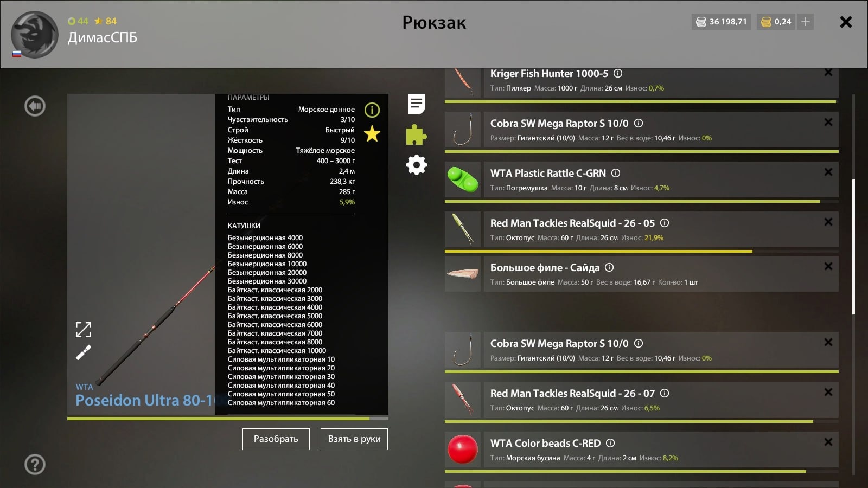Viewport: 868px width, 488px height.
Task: Expand the rod image to fullscreen
Action: coord(84,330)
